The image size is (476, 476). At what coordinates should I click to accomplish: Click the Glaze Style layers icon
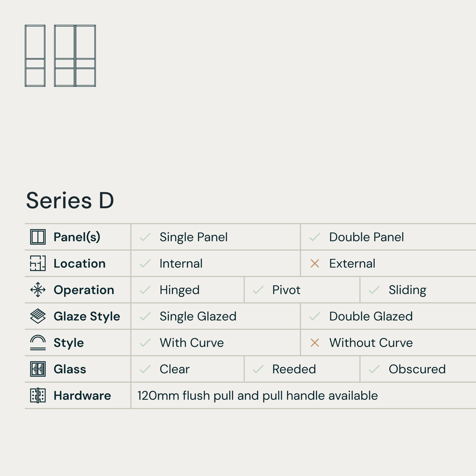(38, 316)
